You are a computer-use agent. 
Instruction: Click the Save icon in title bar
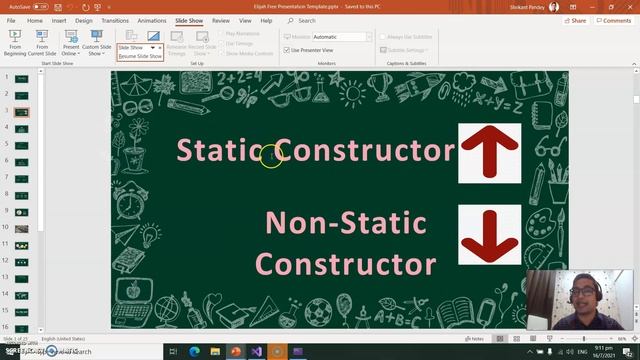pyautogui.click(x=58, y=7)
